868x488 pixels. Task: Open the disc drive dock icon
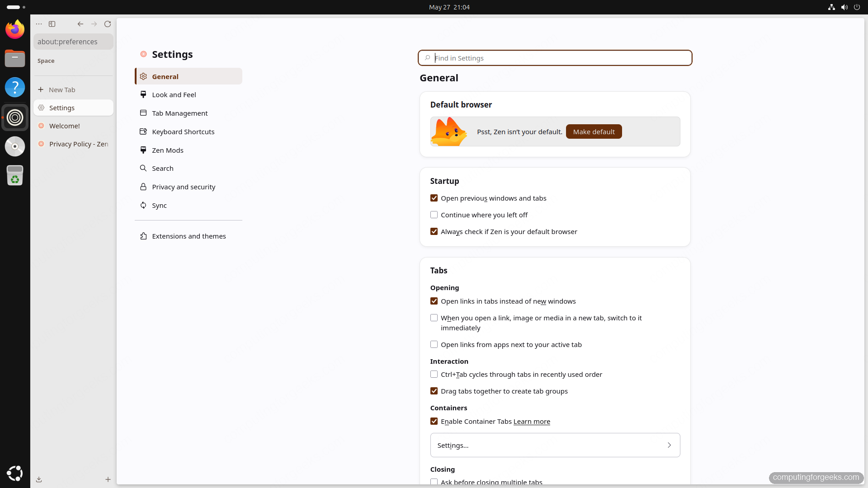tap(15, 146)
